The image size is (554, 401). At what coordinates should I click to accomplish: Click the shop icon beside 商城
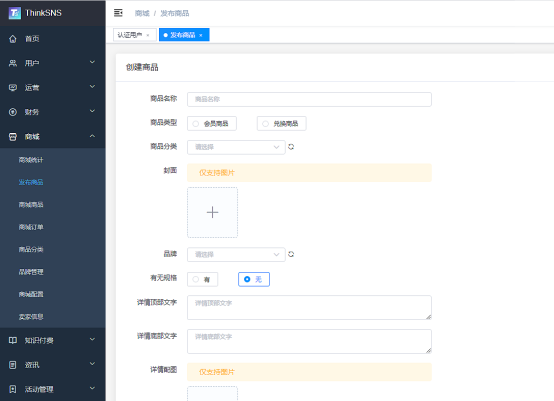click(13, 137)
